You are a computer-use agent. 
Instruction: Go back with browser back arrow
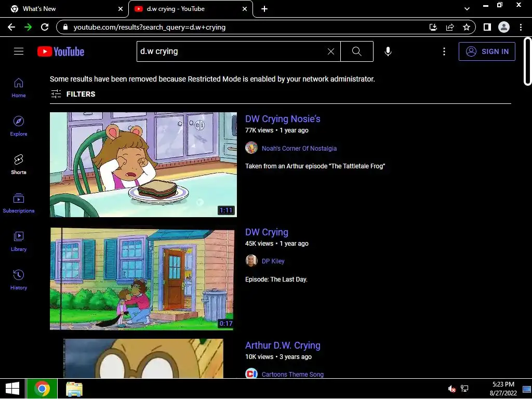(11, 27)
